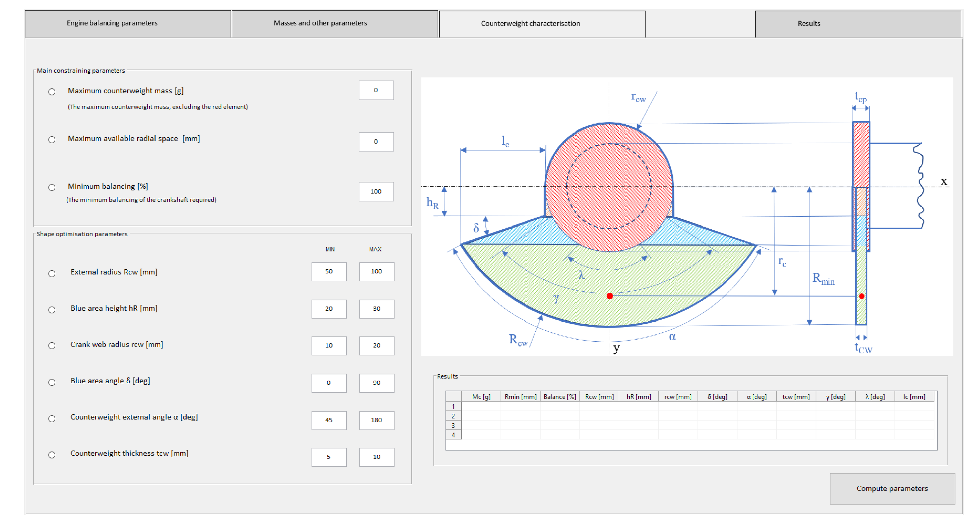Select Blue area height hR option
This screenshot has width=980, height=527.
pos(52,310)
